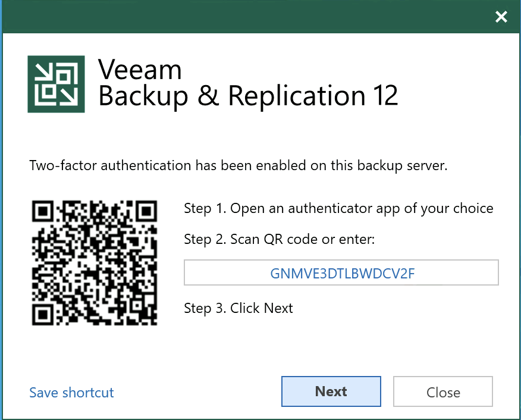This screenshot has height=420, width=521.
Task: Click the Next button
Action: tap(331, 391)
